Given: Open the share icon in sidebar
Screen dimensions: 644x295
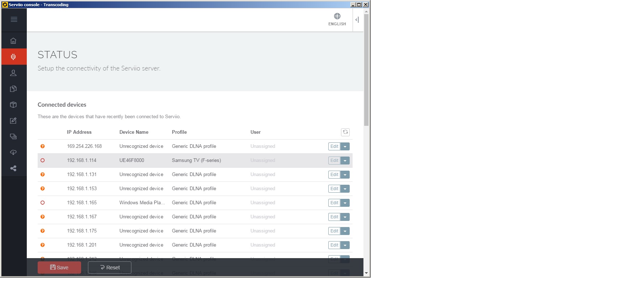Looking at the screenshot, I should click(13, 168).
